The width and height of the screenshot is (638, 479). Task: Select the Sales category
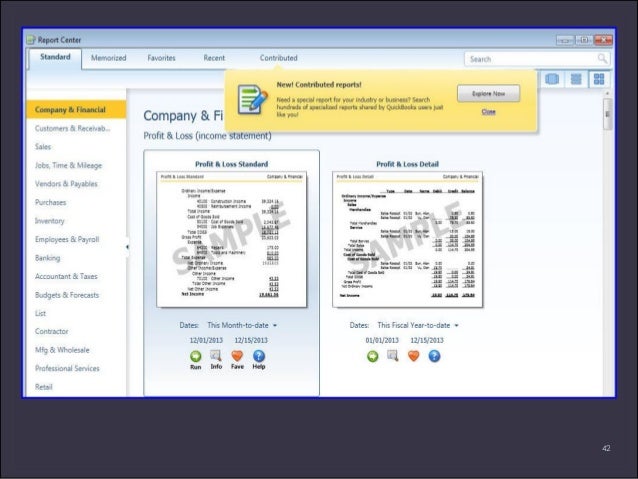click(43, 147)
